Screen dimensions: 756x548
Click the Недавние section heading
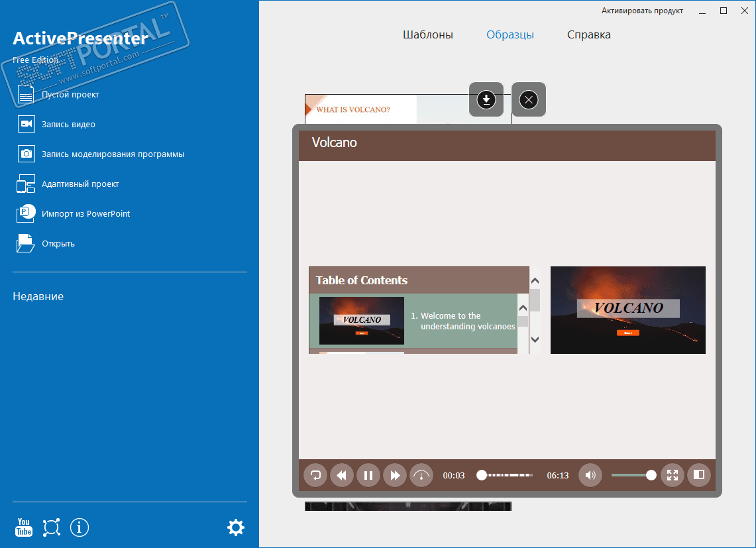point(38,296)
